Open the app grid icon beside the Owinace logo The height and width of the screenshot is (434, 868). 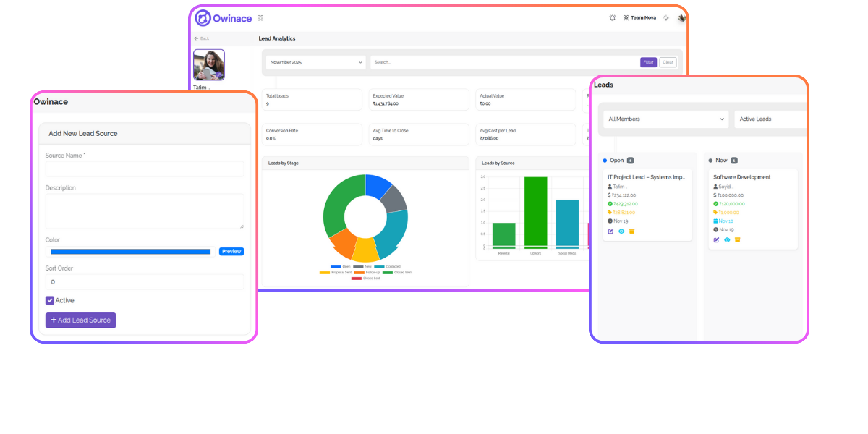coord(260,18)
